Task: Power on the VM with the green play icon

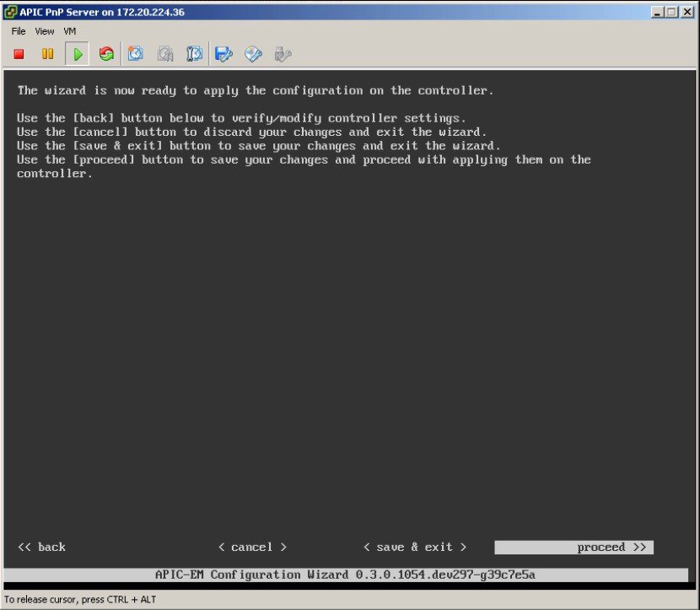Action: click(x=78, y=54)
